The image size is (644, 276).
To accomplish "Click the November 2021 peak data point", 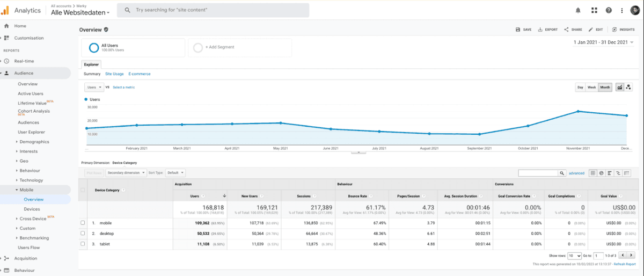I will click(578, 111).
